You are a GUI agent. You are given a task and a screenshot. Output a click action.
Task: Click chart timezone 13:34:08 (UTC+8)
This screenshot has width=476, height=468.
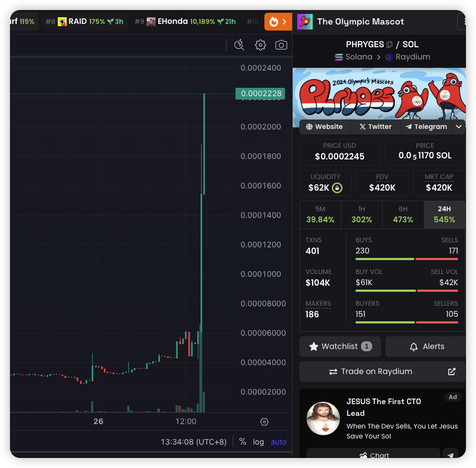point(194,442)
